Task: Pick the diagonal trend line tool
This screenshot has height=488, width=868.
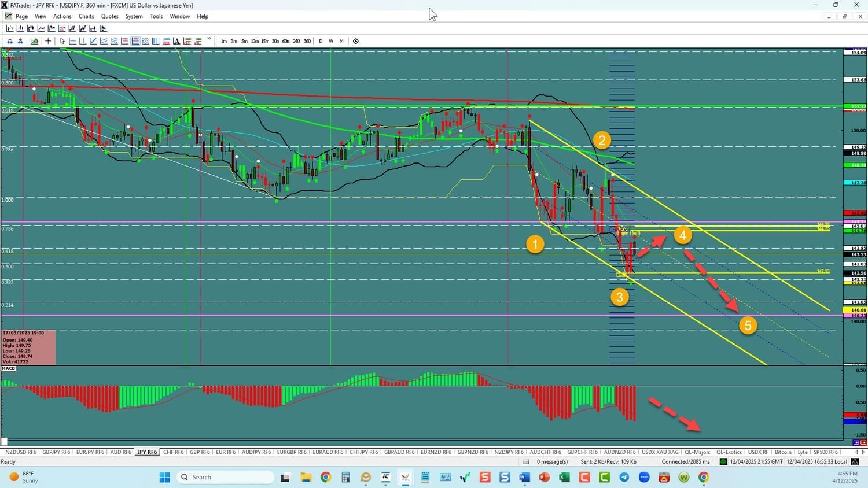Action: point(93,41)
